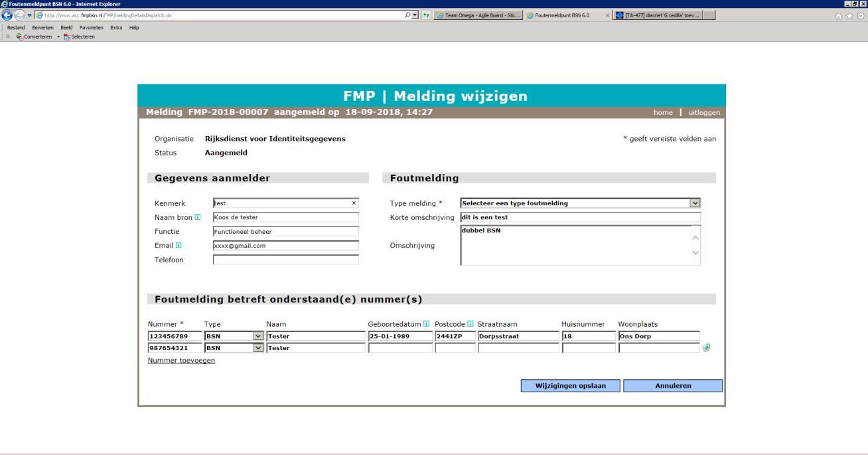Click the empty Huisnummer field in 987654321 row

(589, 348)
